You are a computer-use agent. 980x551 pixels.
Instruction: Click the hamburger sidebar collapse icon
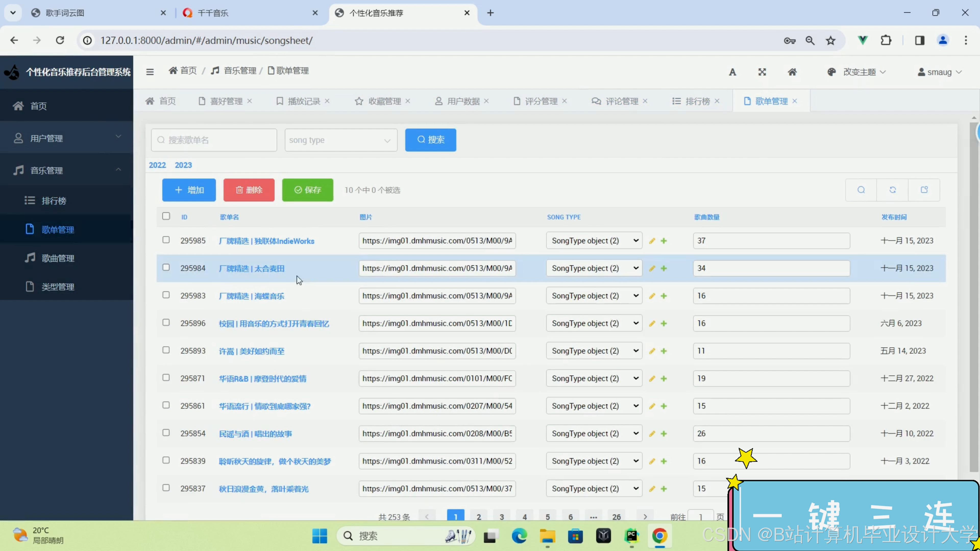click(x=150, y=72)
